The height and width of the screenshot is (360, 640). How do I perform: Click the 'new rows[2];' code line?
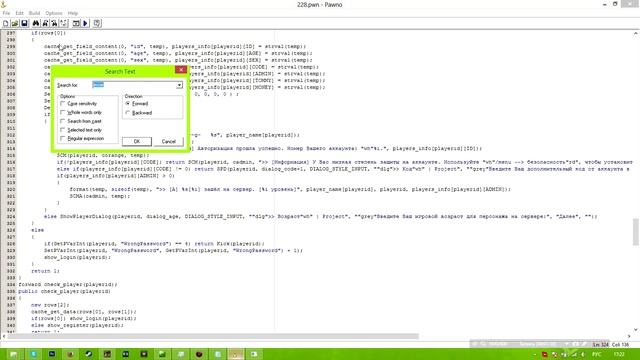(x=50, y=305)
